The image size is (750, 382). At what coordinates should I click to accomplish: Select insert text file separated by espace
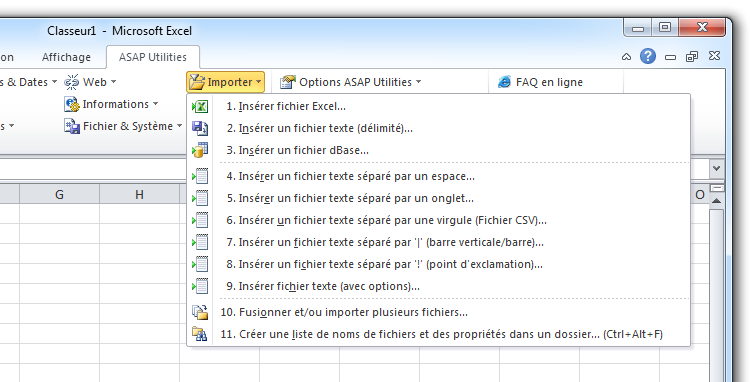click(439, 176)
